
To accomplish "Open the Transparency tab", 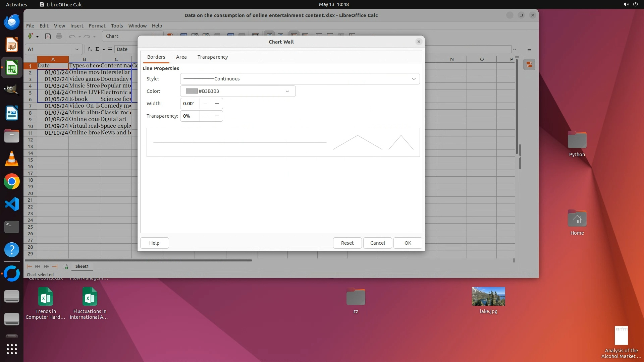I will [212, 57].
